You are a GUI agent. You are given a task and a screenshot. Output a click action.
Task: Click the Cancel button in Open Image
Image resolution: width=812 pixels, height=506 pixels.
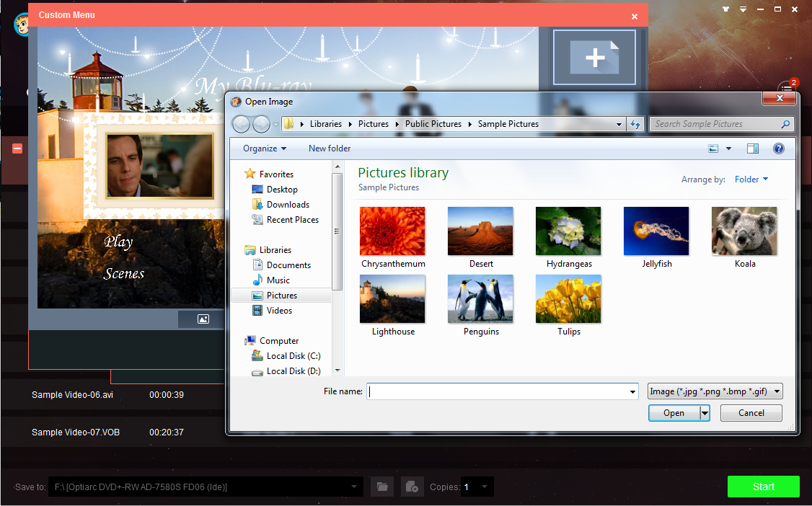click(x=751, y=412)
